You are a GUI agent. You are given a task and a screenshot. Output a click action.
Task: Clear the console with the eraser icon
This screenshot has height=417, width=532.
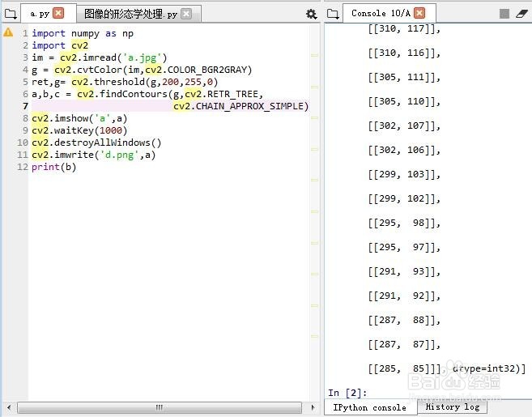click(521, 14)
